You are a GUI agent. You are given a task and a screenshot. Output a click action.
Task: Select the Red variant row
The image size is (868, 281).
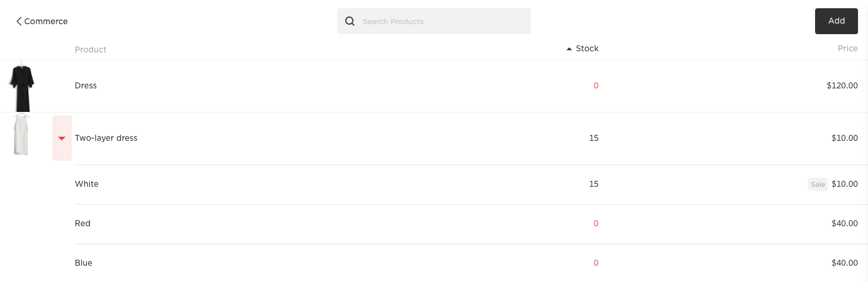[83, 223]
